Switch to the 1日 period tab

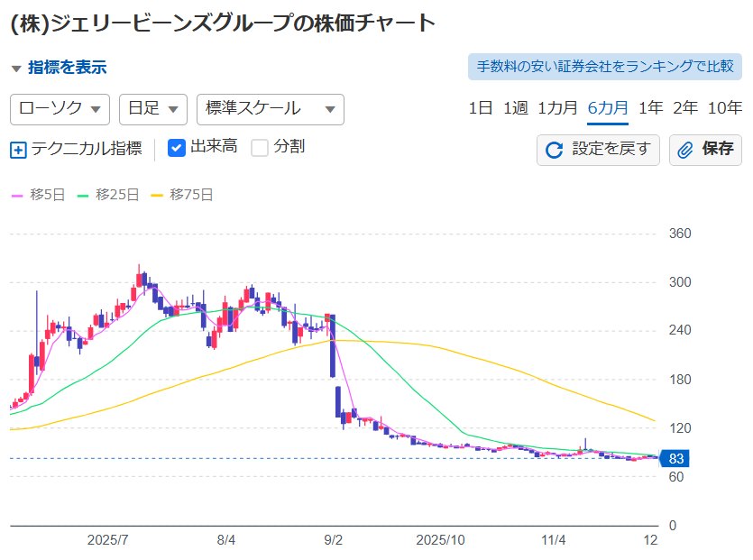tap(481, 108)
